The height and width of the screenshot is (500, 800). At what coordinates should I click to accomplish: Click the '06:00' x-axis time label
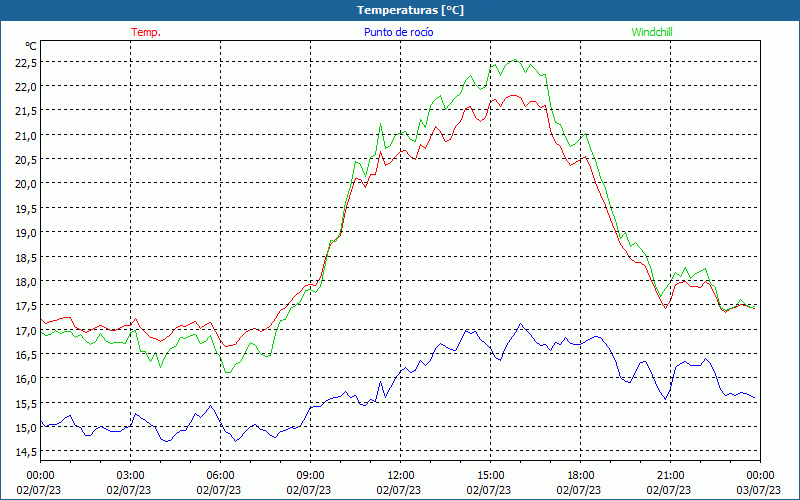pos(220,476)
